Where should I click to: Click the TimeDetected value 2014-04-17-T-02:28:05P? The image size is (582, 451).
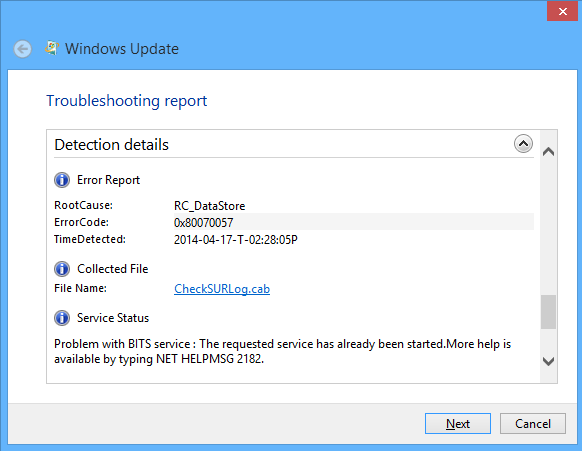coord(236,240)
